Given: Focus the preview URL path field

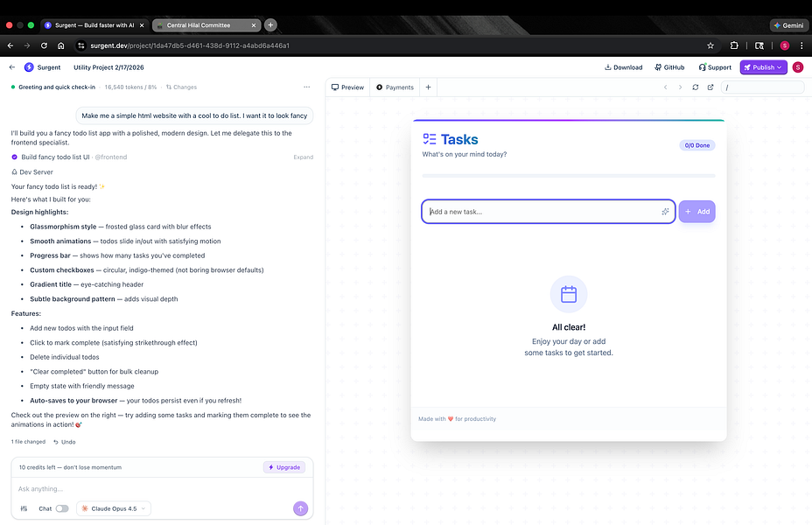Looking at the screenshot, I should pos(762,87).
